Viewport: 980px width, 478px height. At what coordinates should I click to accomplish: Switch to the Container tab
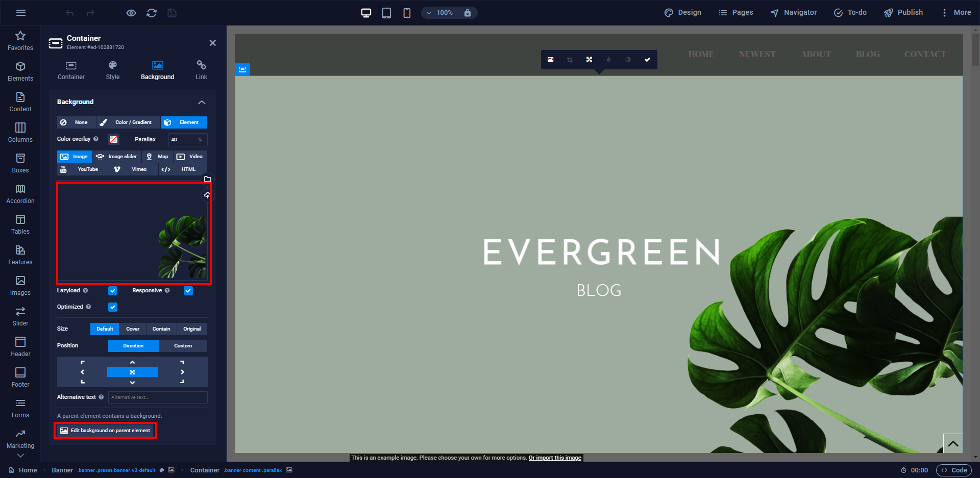pyautogui.click(x=71, y=70)
